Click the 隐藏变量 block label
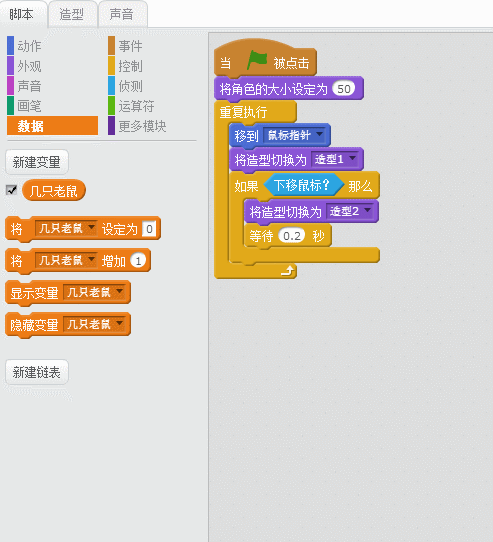Screen dimensions: 493x542 coord(34,325)
